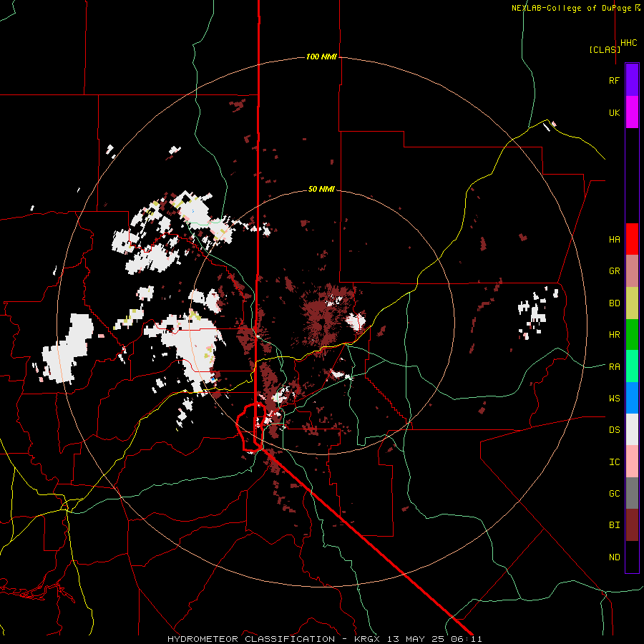The height and width of the screenshot is (644, 644).
Task: Click the Hydrometeor Classification KRGX timestamp caption
Action: pyautogui.click(x=324, y=639)
